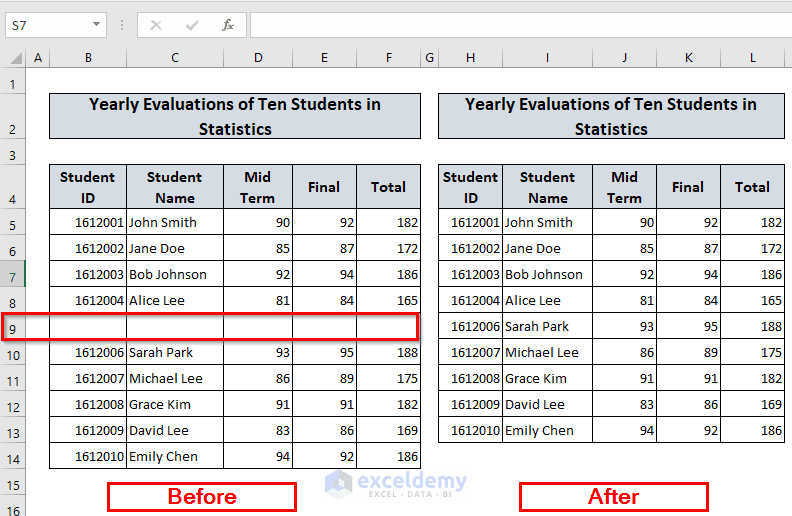792x516 pixels.
Task: Click cell 'Sarah Park' in column I
Action: tap(548, 326)
